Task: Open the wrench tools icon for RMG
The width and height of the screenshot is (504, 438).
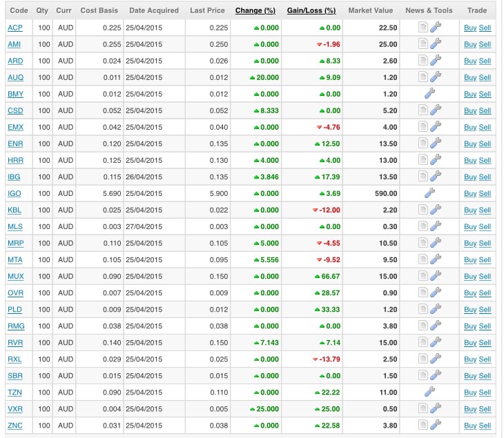Action: (436, 326)
